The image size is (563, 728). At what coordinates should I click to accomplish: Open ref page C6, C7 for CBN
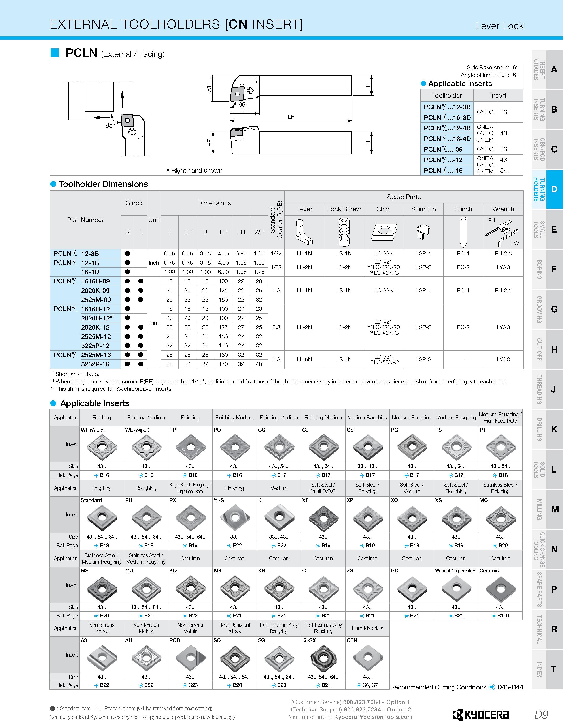click(x=370, y=685)
